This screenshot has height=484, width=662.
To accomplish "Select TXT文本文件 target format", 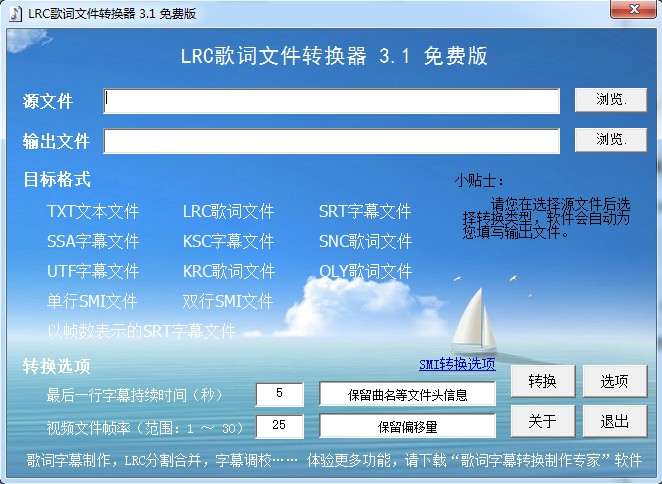I will 93,211.
